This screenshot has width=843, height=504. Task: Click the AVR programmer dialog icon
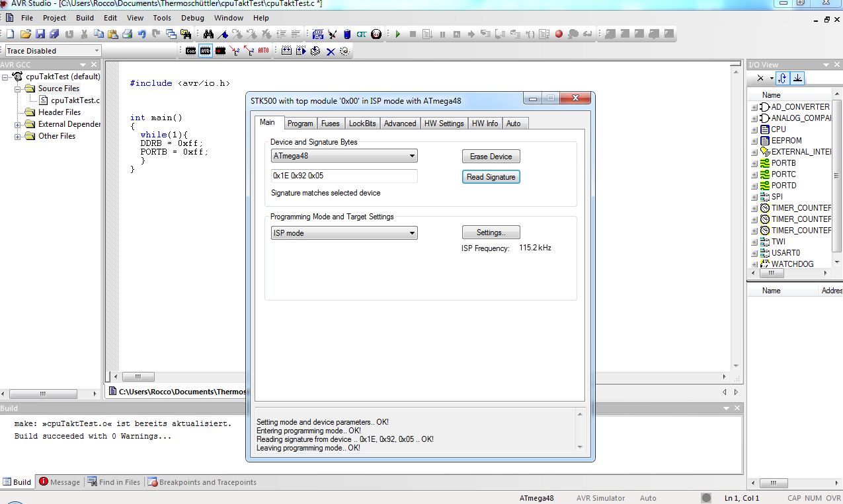(206, 50)
